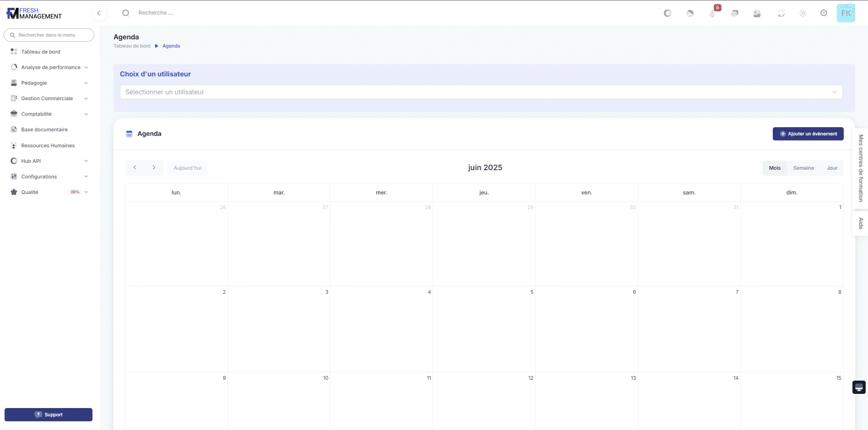Switch calendar to Jour view
Screen dimensions: 868x430
[832, 168]
